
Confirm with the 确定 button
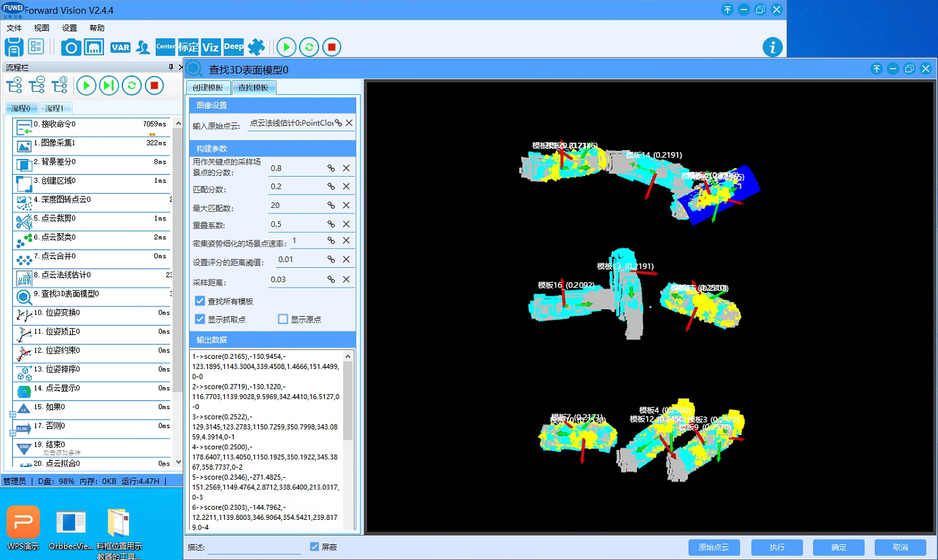tap(838, 547)
